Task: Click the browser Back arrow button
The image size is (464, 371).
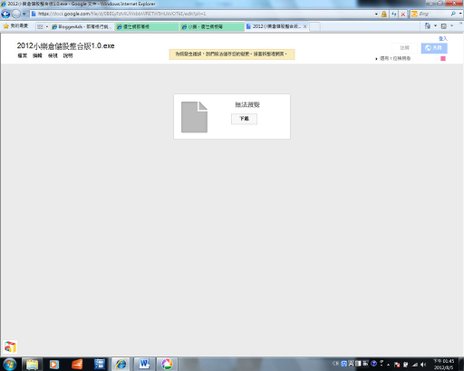Action: point(6,14)
